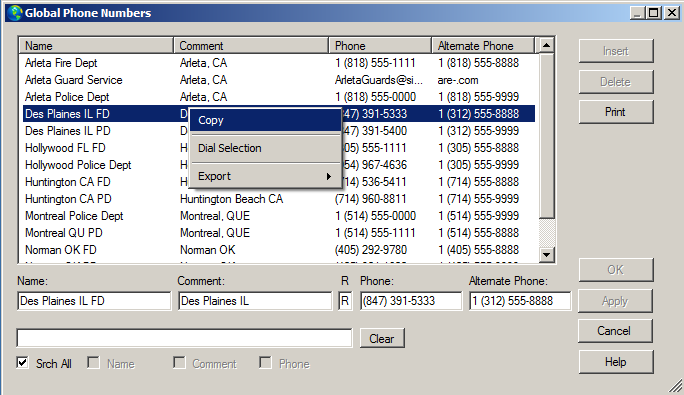This screenshot has height=395, width=684.
Task: Click the list scroll down arrow
Action: pyautogui.click(x=547, y=254)
